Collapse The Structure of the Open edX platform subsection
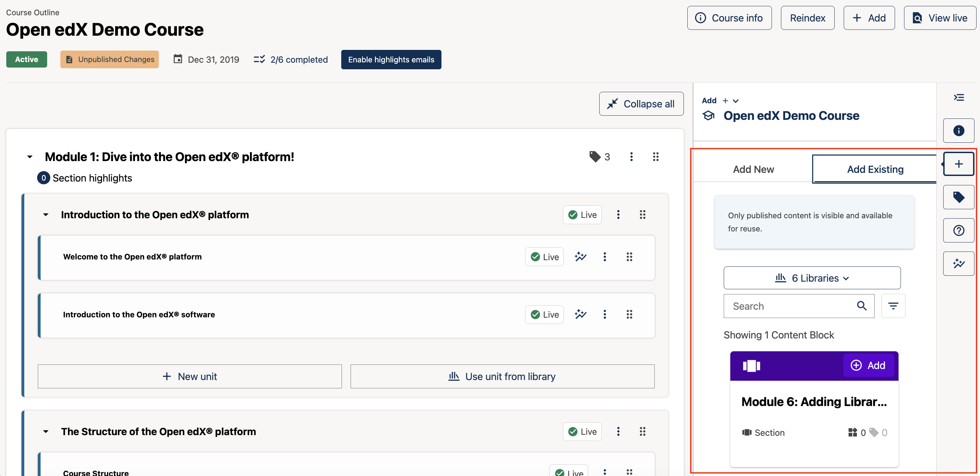This screenshot has width=980, height=476. [x=46, y=432]
